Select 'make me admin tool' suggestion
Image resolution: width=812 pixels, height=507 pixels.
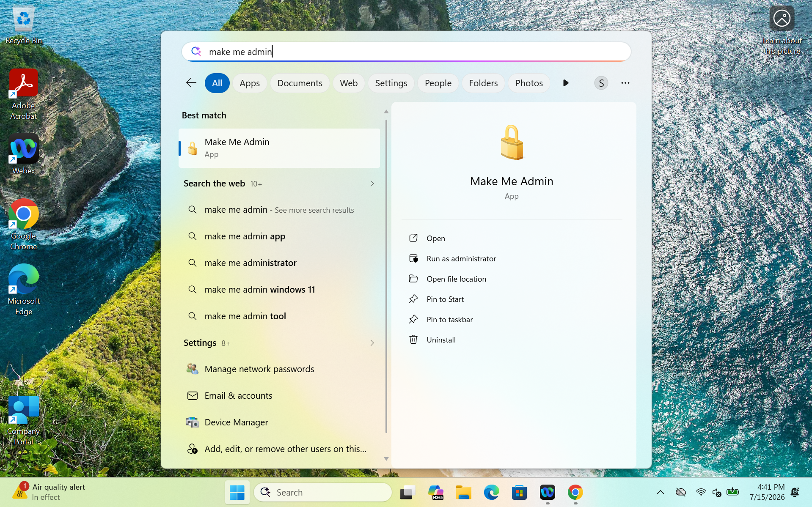(279, 316)
